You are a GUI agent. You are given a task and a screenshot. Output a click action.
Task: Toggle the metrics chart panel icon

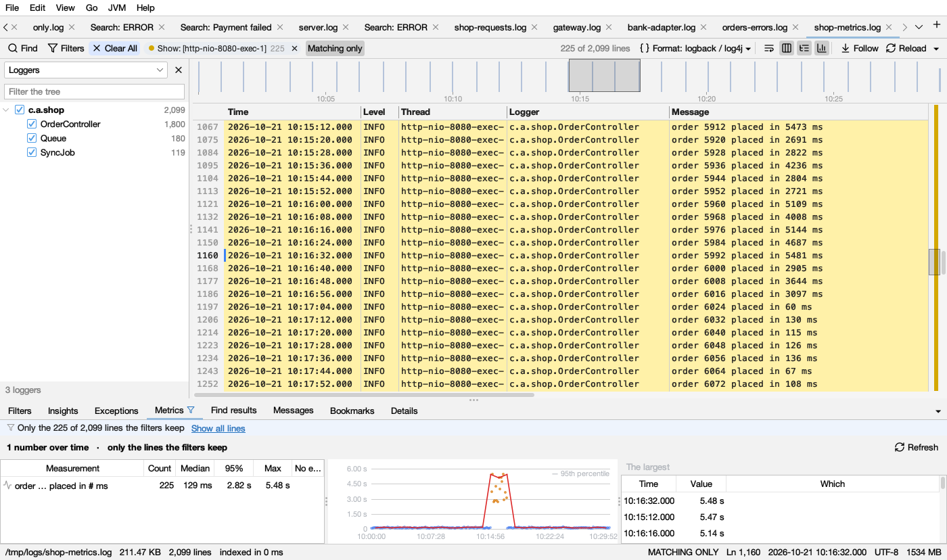click(x=821, y=48)
